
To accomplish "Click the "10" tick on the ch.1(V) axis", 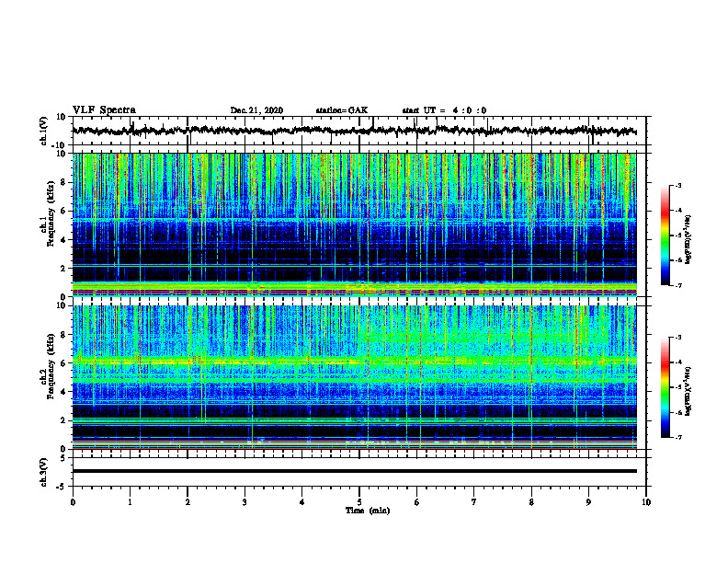I will [x=62, y=117].
